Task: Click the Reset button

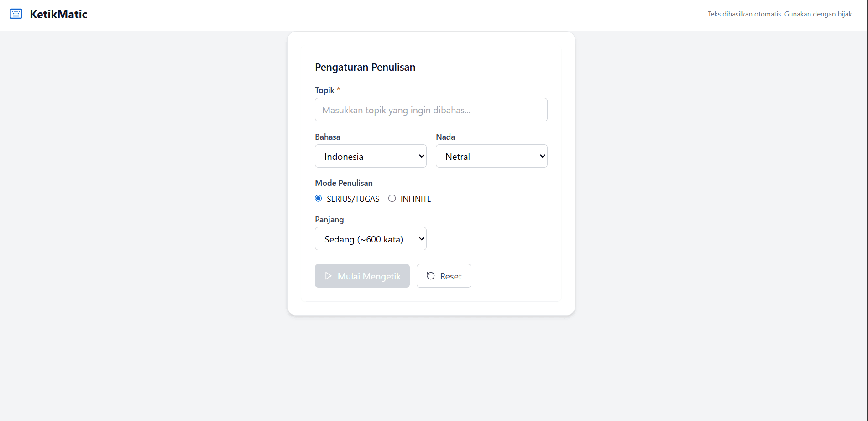Action: (444, 276)
